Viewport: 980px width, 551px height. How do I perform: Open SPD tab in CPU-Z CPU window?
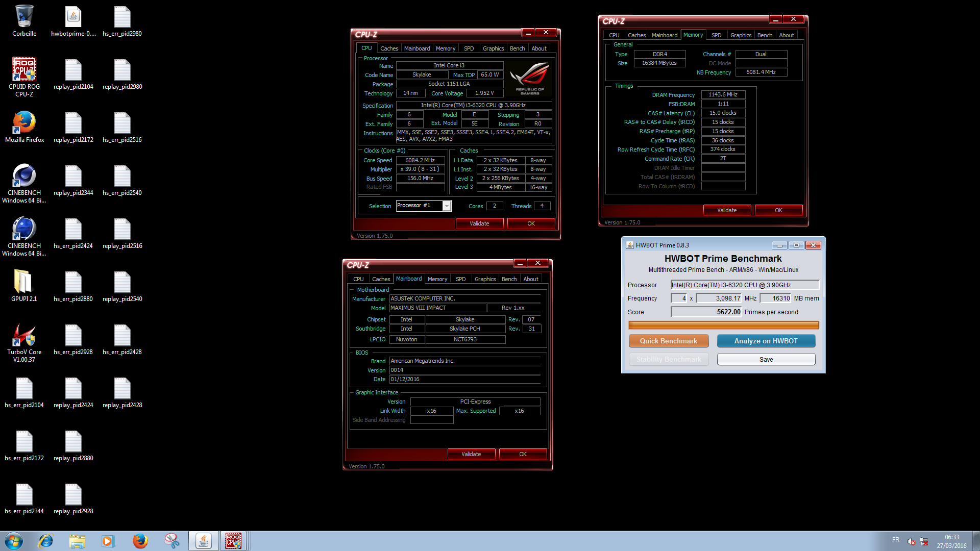coord(469,48)
